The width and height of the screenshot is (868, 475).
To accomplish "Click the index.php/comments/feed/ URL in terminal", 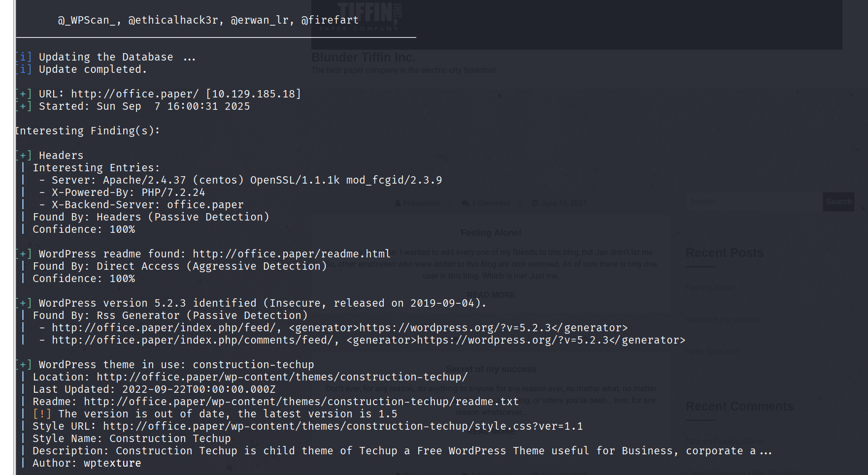I will pyautogui.click(x=192, y=340).
